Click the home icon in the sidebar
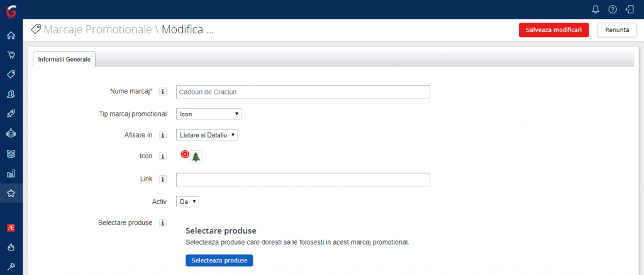The height and width of the screenshot is (275, 644). 11,35
